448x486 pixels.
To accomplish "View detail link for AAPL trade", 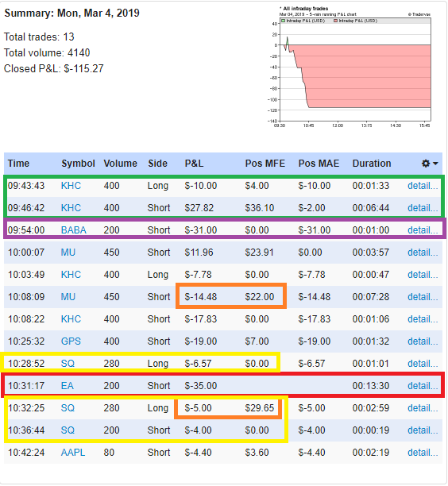I will pos(423,453).
